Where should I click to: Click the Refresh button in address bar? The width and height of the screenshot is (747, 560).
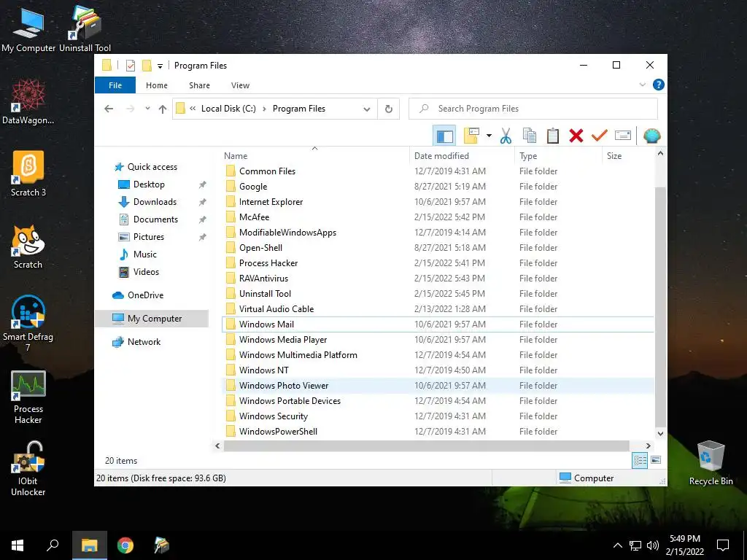(x=389, y=109)
